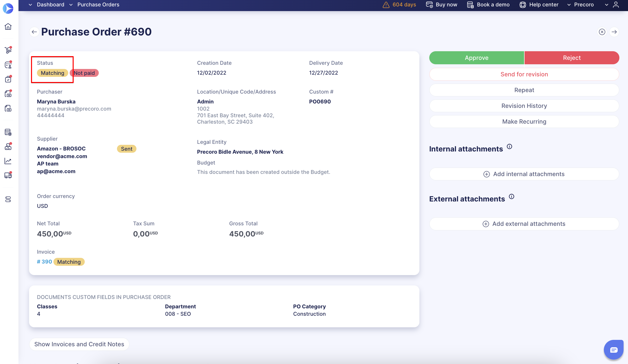The height and width of the screenshot is (364, 628).
Task: Open the shopping cart sidebar icon
Action: pos(8,50)
